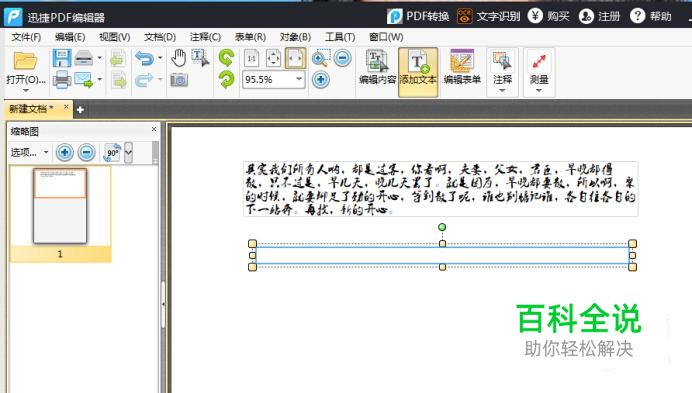The width and height of the screenshot is (692, 393).
Task: Open the 视图(V) menu
Action: 114,37
